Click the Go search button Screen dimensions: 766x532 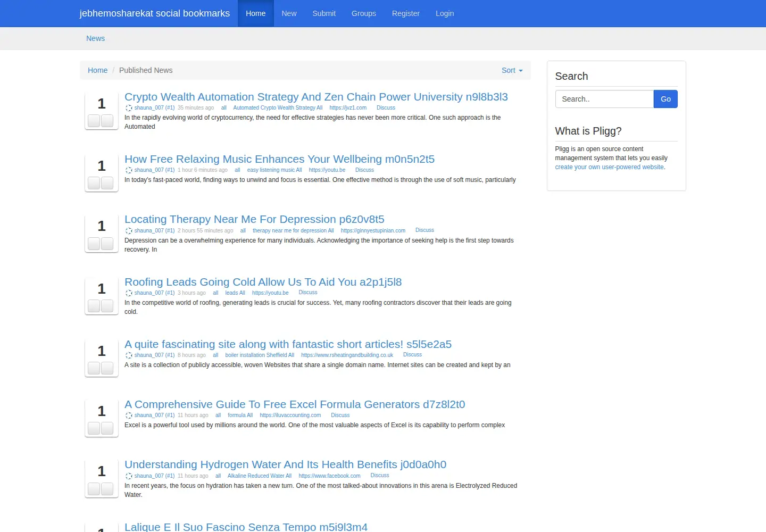click(x=665, y=99)
